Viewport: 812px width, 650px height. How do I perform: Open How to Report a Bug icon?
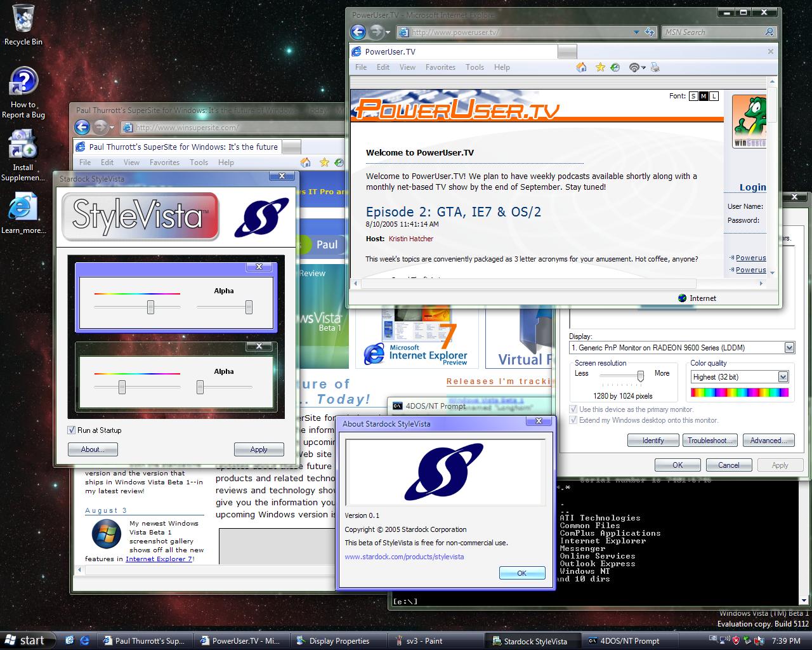(x=23, y=93)
